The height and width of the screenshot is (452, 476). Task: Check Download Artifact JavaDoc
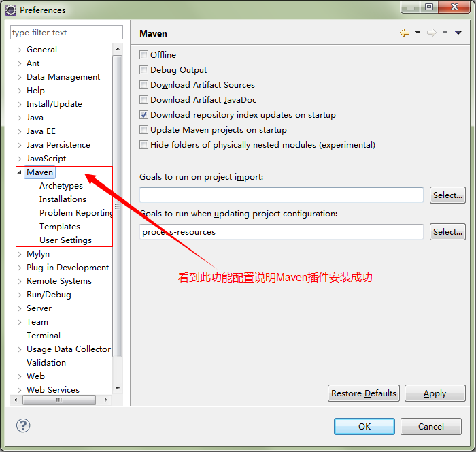pyautogui.click(x=143, y=99)
